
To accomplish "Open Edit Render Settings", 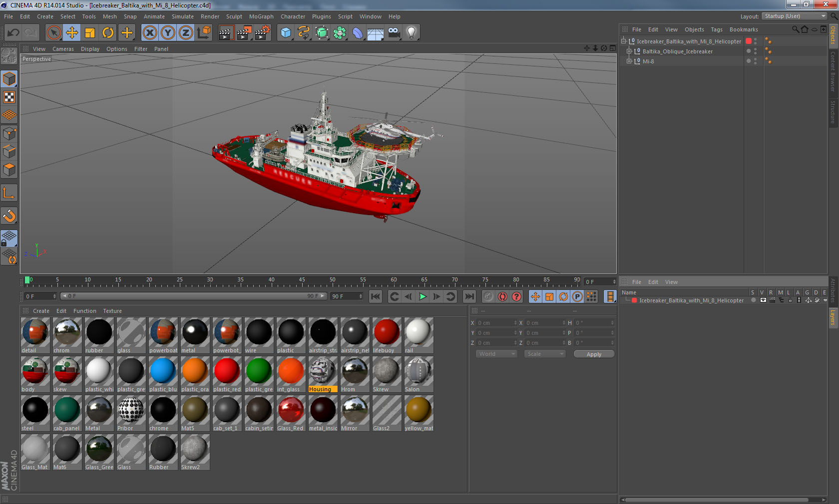I will coord(263,33).
